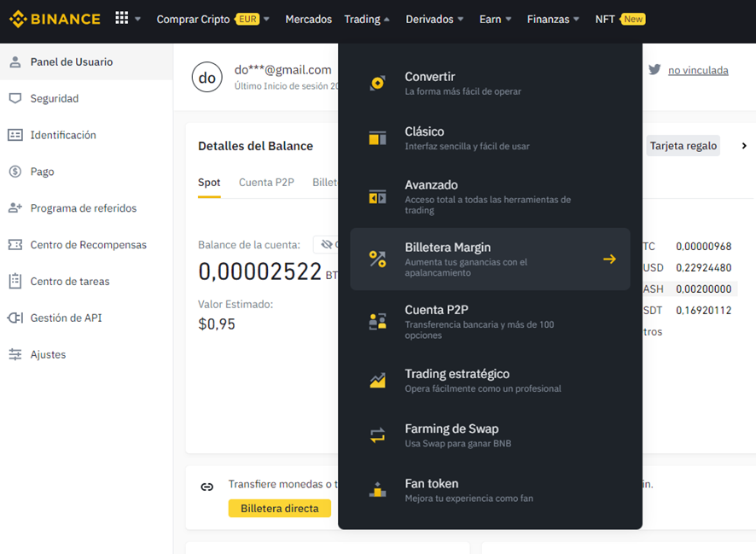
Task: Click the Panel de Usuario person icon
Action: click(15, 61)
